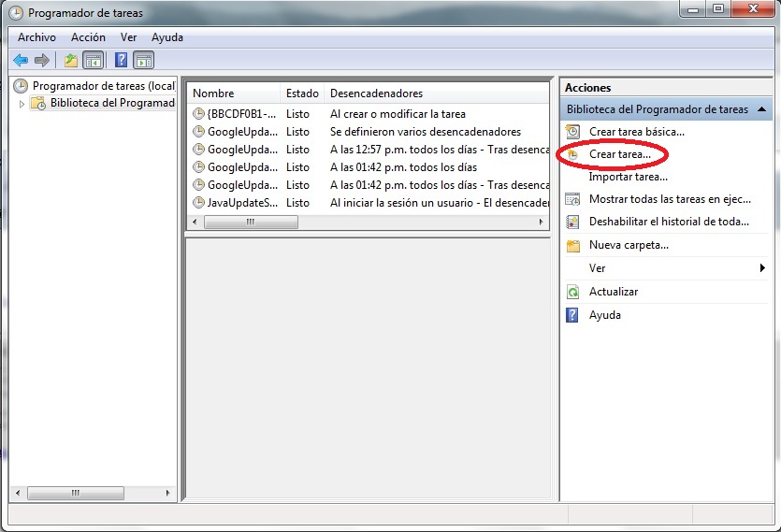Click the Back arrow toolbar icon
This screenshot has height=532, width=781.
click(x=20, y=61)
